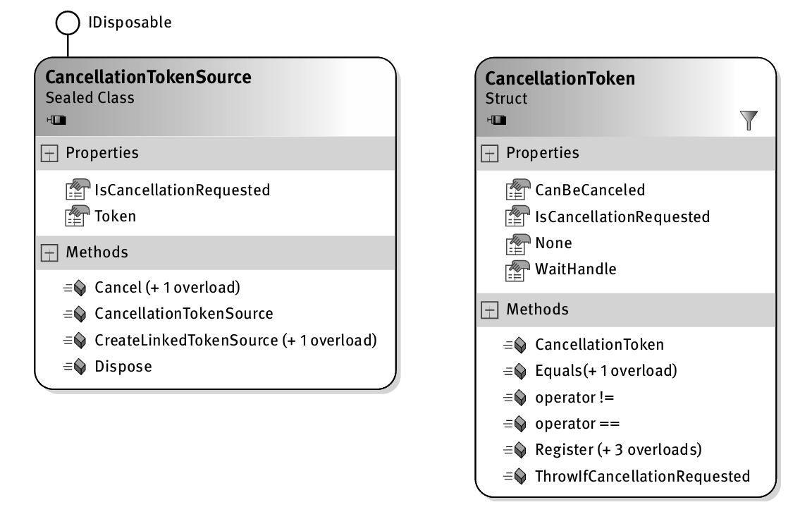
Task: Select the None property in CancellationToken
Action: 553,243
